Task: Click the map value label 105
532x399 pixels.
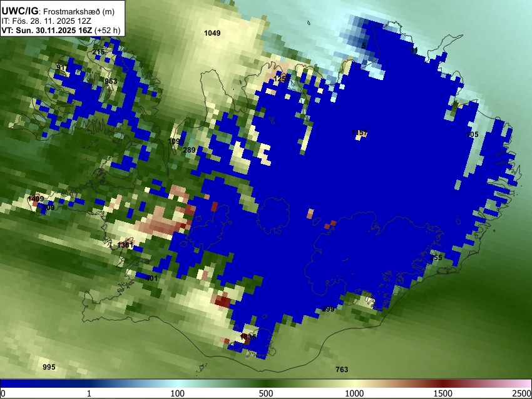Action: tap(473, 134)
